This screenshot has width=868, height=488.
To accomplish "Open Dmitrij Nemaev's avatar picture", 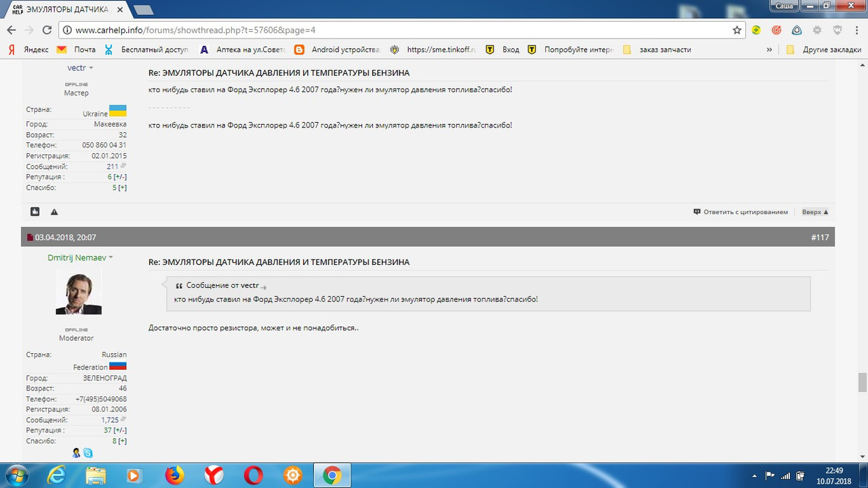I will [79, 292].
